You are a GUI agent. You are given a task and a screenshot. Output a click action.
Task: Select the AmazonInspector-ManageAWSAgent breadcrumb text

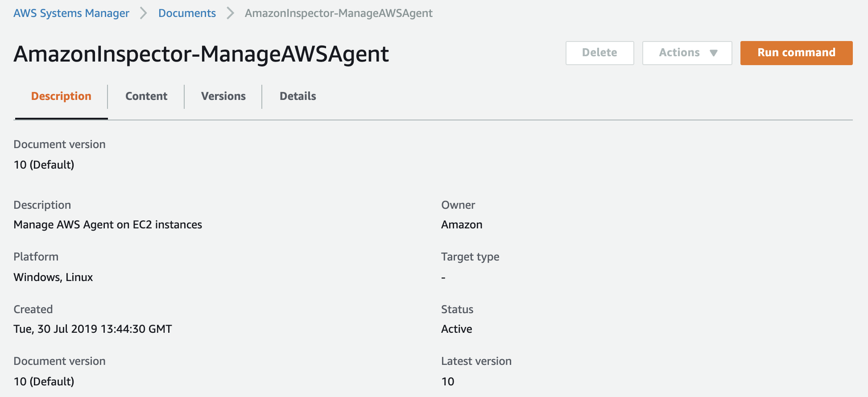(x=339, y=13)
